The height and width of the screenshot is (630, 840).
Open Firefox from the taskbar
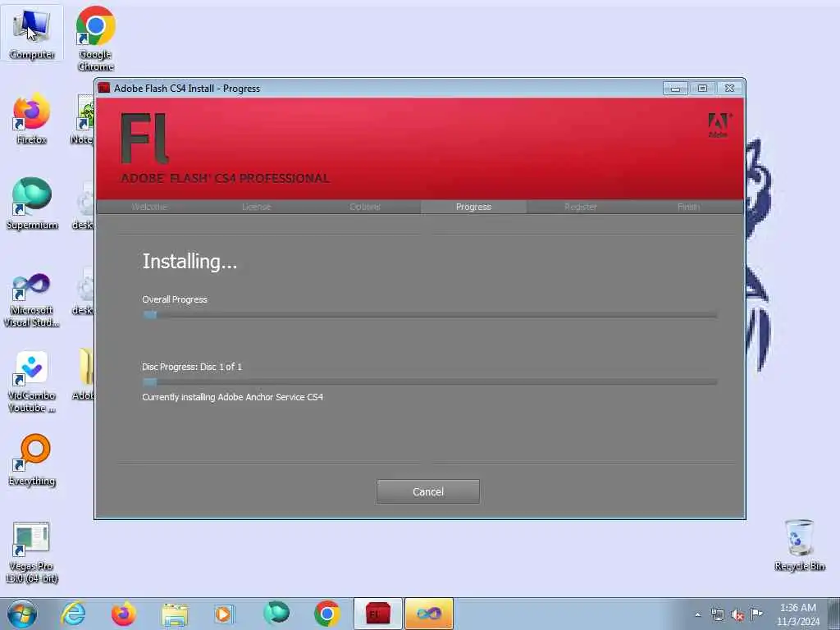124,614
